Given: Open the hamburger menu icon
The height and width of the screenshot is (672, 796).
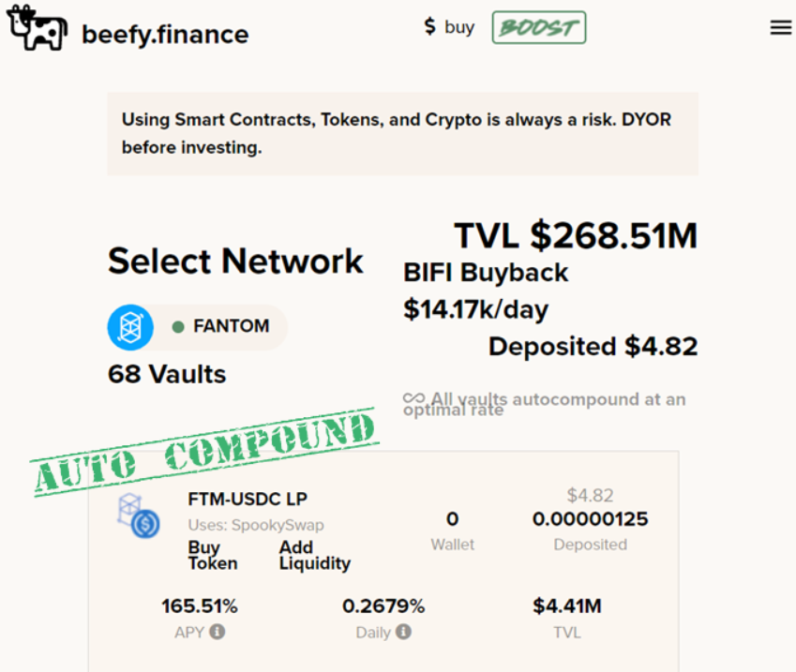Looking at the screenshot, I should coord(780,27).
